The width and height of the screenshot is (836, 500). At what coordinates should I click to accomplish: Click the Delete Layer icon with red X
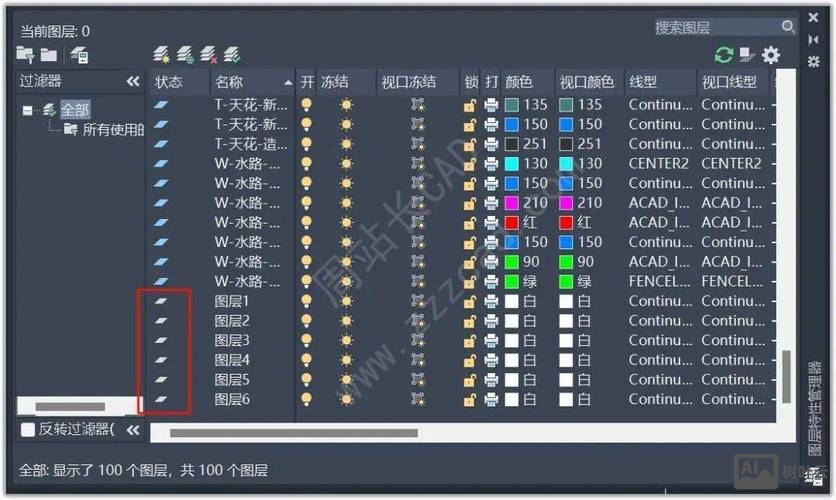[208, 54]
